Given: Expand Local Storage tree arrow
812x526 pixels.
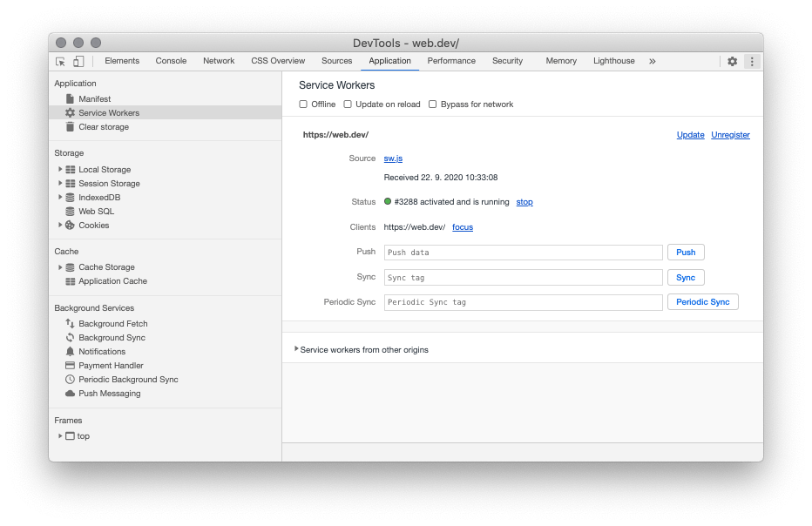Looking at the screenshot, I should (60, 169).
